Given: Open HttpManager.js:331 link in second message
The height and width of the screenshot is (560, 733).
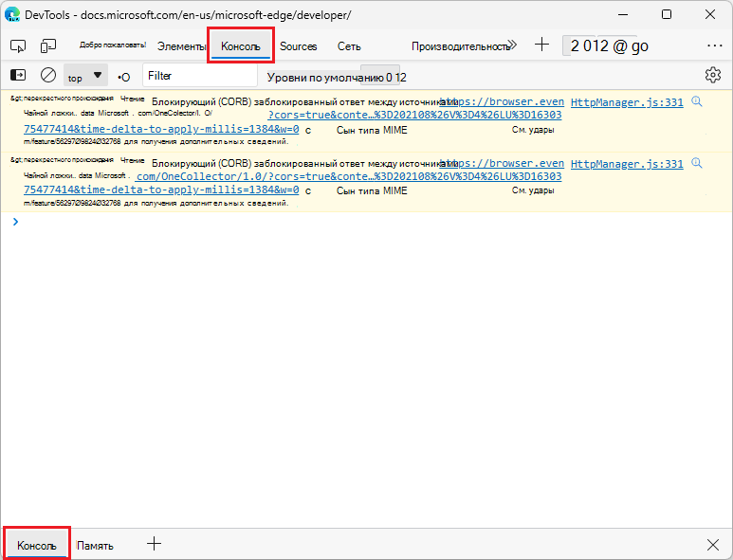Looking at the screenshot, I should coord(627,164).
